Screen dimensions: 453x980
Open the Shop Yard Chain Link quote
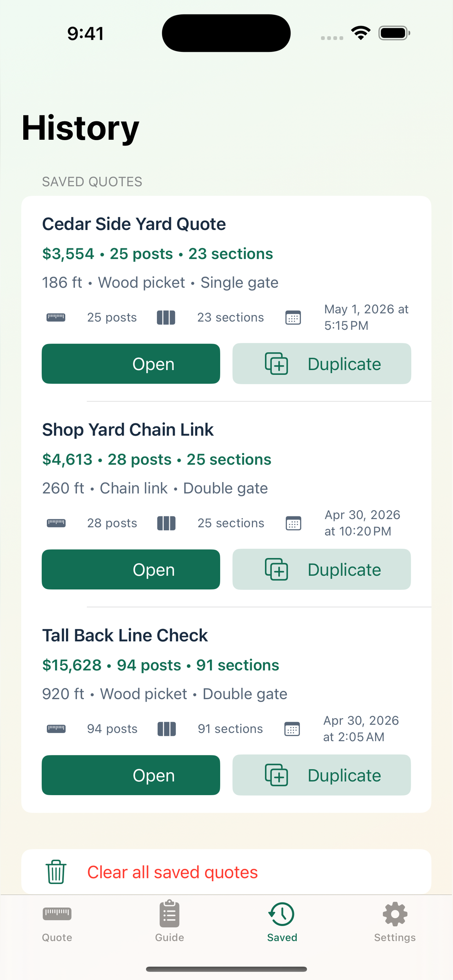point(131,569)
